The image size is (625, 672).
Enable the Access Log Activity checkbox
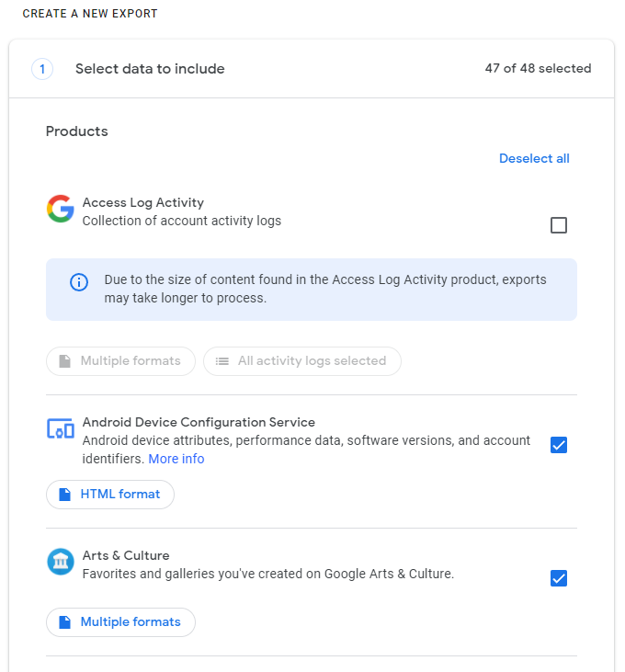[559, 225]
